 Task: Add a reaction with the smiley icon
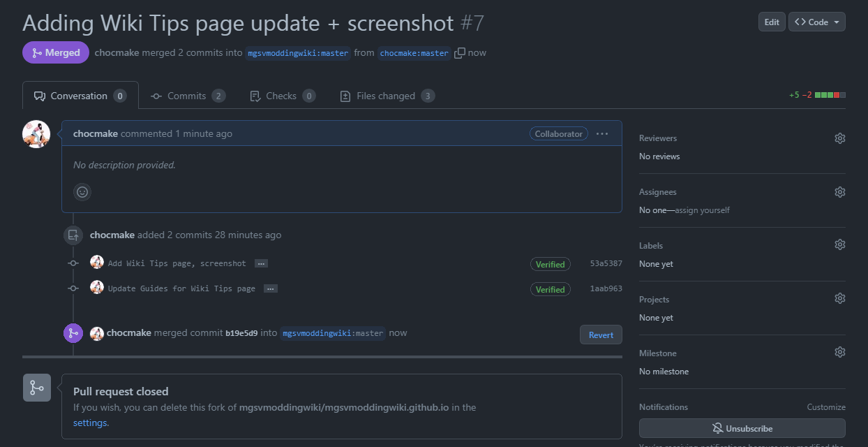[82, 192]
